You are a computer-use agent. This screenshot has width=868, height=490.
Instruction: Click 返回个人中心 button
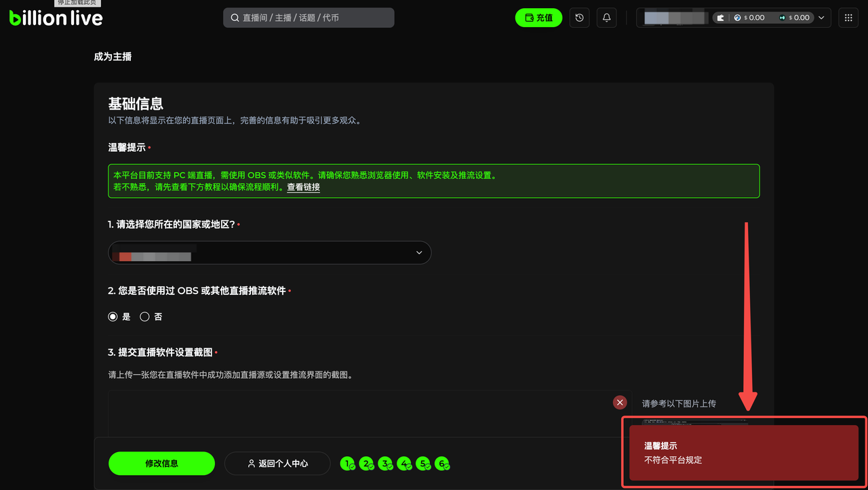[x=277, y=464]
